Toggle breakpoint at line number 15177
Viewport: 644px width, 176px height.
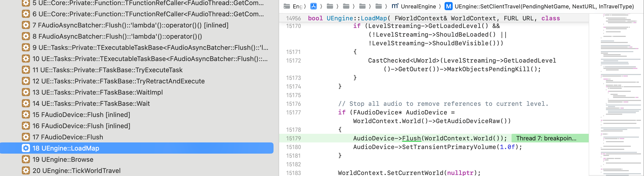click(293, 112)
